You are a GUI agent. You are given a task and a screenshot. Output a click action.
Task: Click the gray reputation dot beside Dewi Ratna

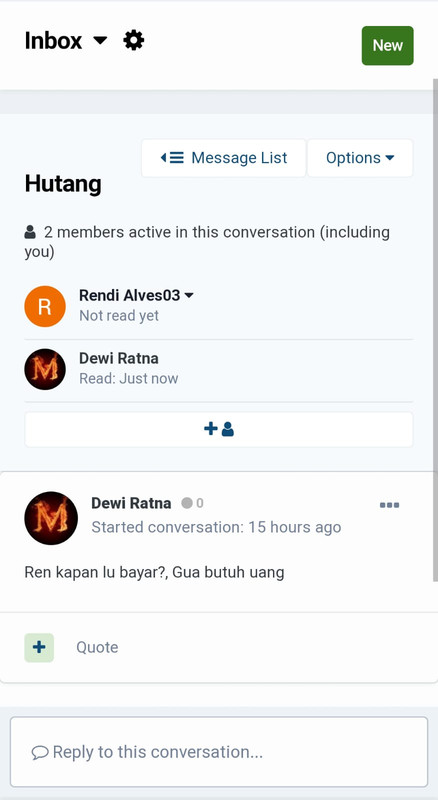pyautogui.click(x=187, y=504)
